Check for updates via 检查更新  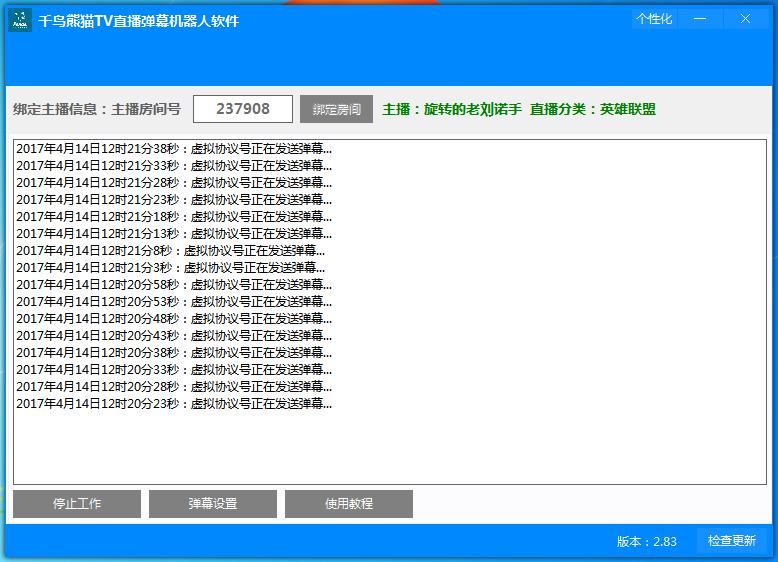(x=731, y=541)
